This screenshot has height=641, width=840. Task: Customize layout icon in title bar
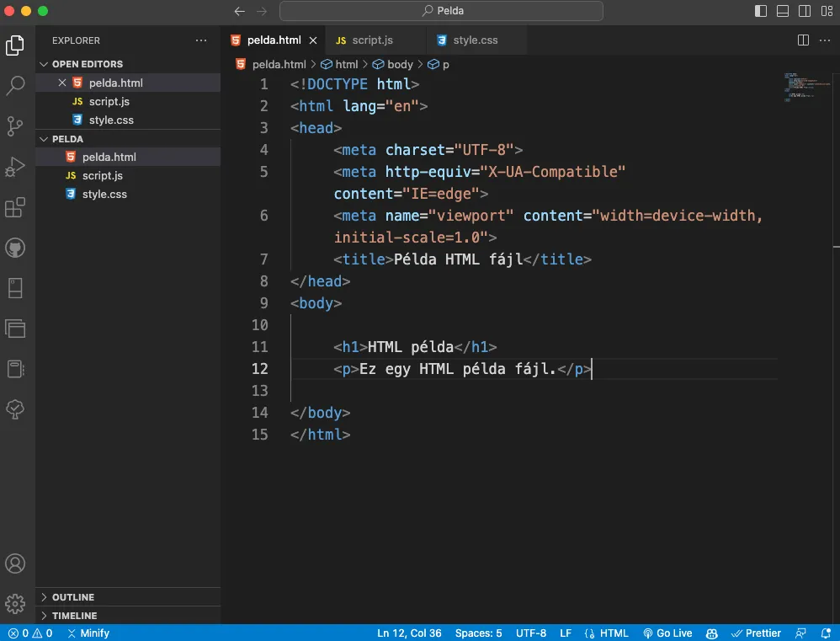tap(827, 11)
